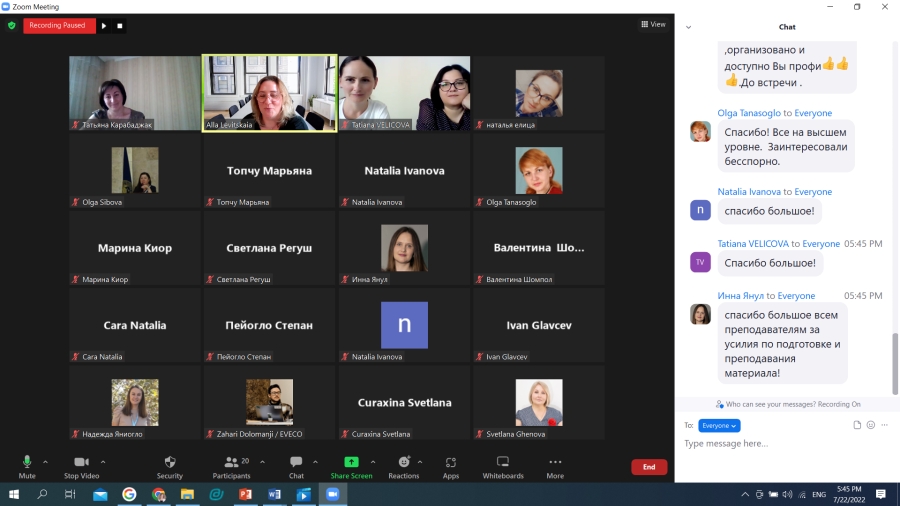The image size is (900, 506).
Task: Click the Share Screen icon
Action: pos(351,462)
